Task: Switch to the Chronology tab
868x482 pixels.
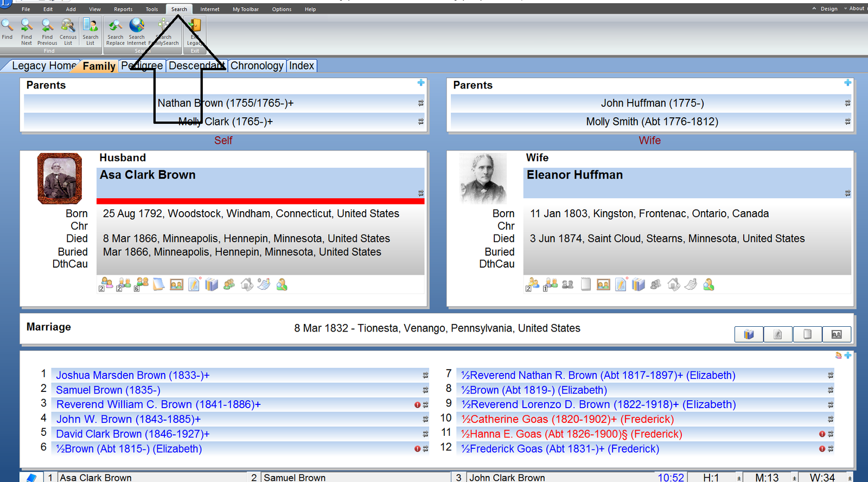Action: coord(257,66)
